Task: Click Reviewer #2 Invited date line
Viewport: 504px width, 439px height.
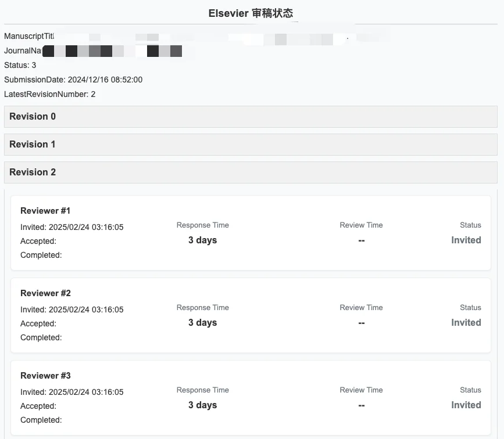Action: point(72,310)
